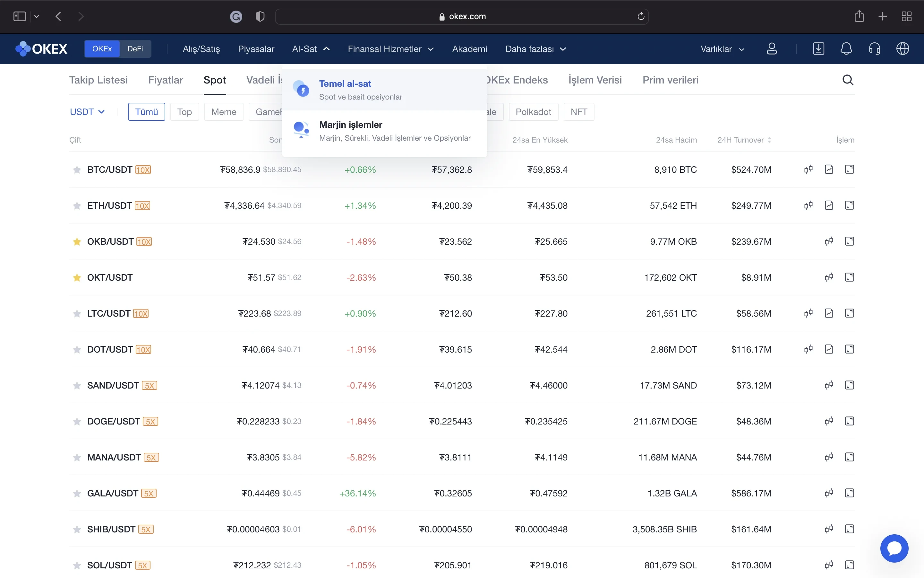The width and height of the screenshot is (924, 578).
Task: Open the chart icon for ETH/USDT
Action: pos(829,205)
